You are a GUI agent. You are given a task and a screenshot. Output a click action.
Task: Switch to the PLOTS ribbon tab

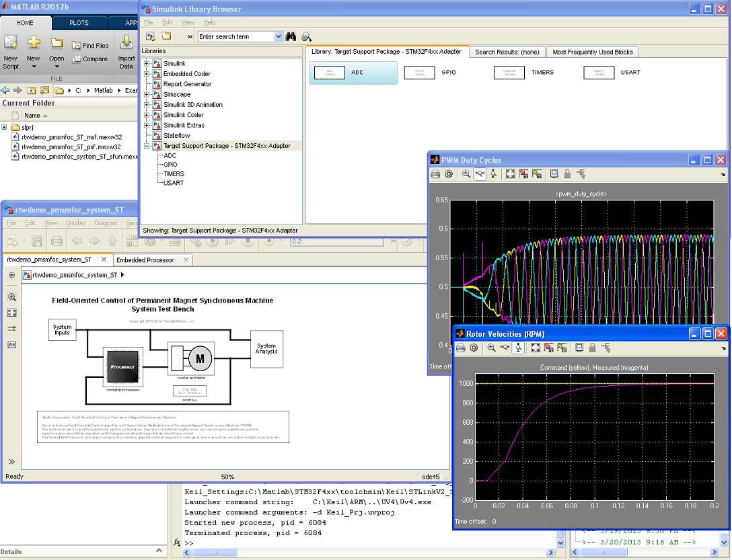pyautogui.click(x=79, y=22)
